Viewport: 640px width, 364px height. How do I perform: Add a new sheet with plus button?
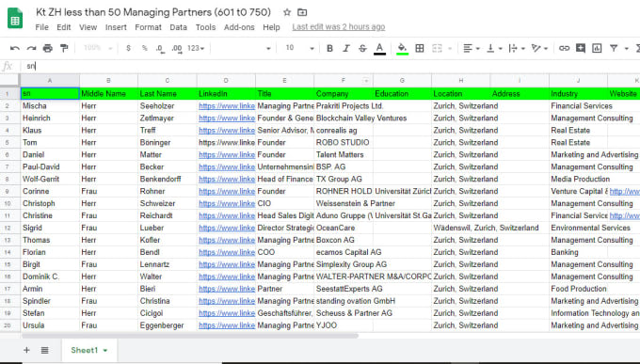click(x=26, y=350)
